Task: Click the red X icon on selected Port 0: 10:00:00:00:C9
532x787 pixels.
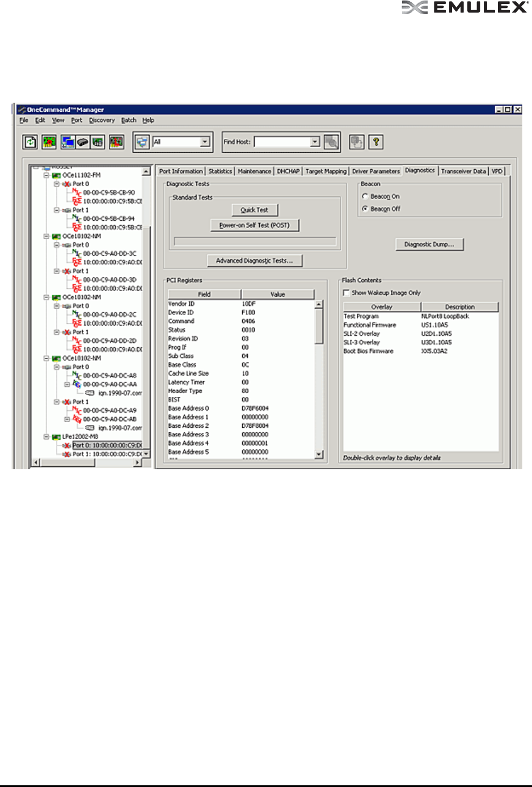Action: click(67, 446)
